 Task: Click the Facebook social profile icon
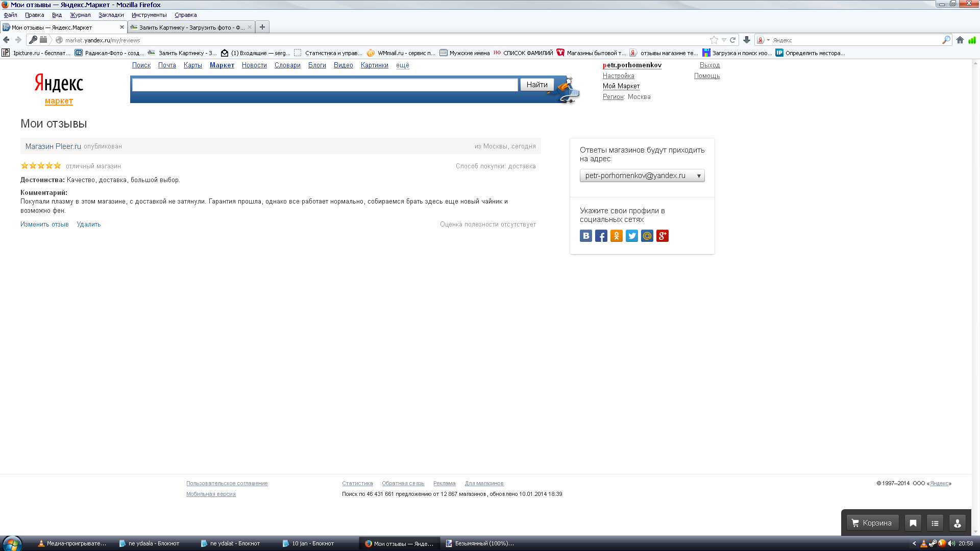tap(601, 236)
